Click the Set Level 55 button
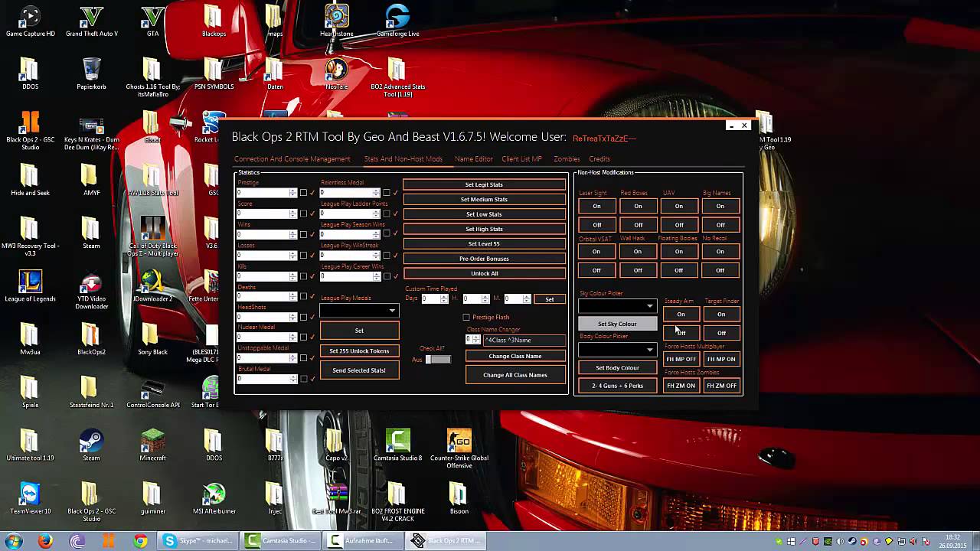 484,243
